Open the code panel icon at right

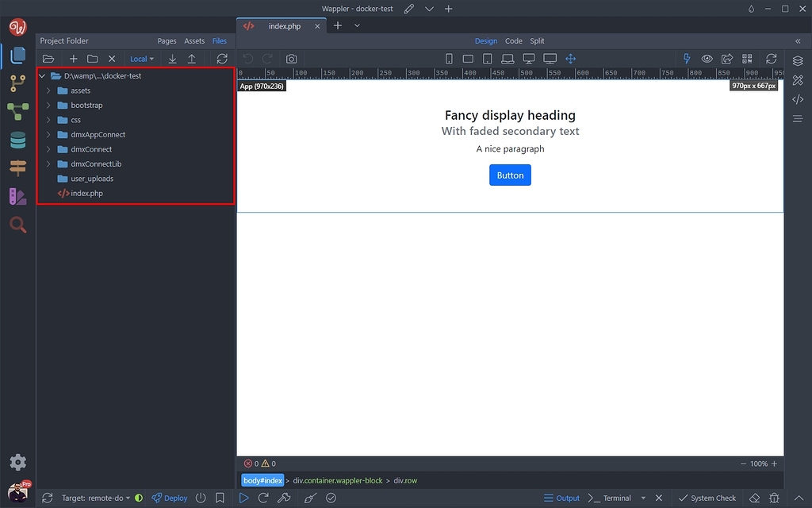pos(798,99)
